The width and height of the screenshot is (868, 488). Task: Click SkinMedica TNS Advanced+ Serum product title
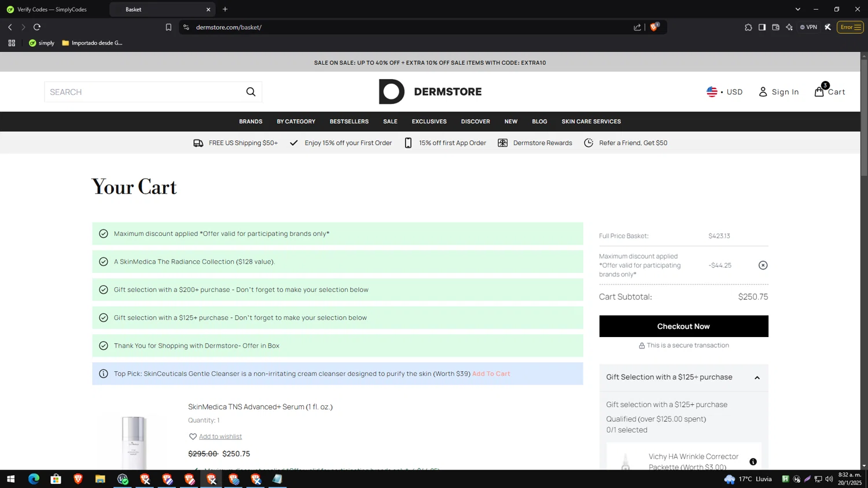260,407
